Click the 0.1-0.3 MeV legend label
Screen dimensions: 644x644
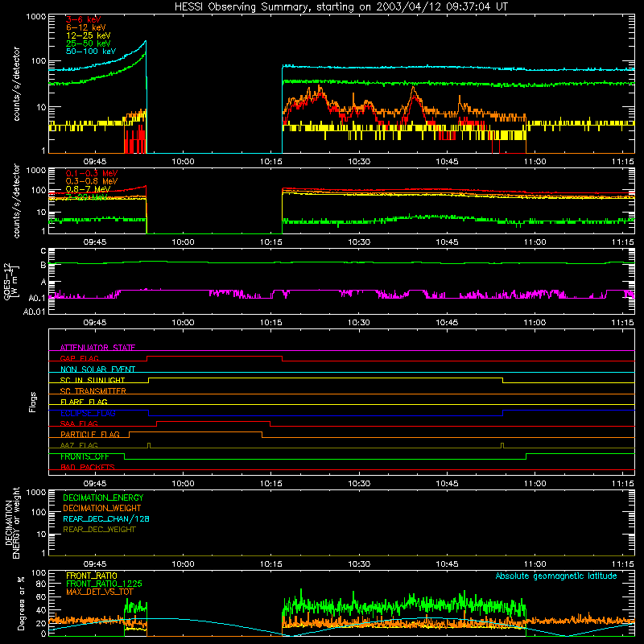coord(92,173)
